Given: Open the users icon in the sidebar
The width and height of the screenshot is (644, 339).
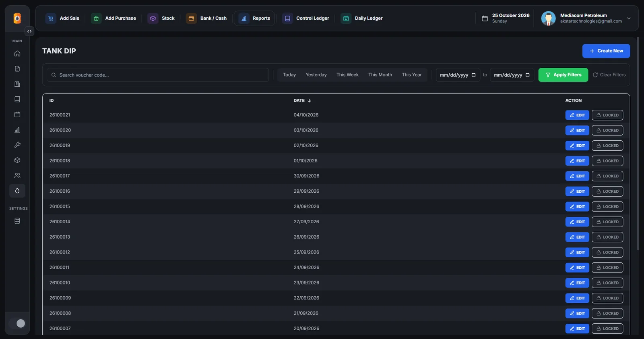Looking at the screenshot, I should [17, 176].
